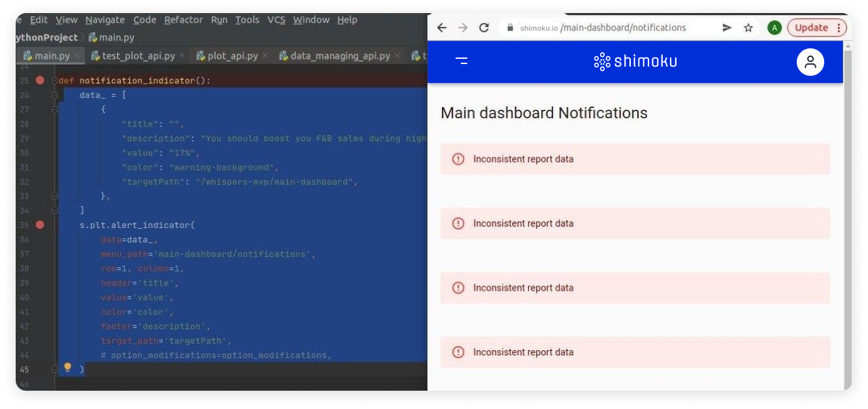
Task: Bookmark this page with the star icon
Action: point(748,27)
